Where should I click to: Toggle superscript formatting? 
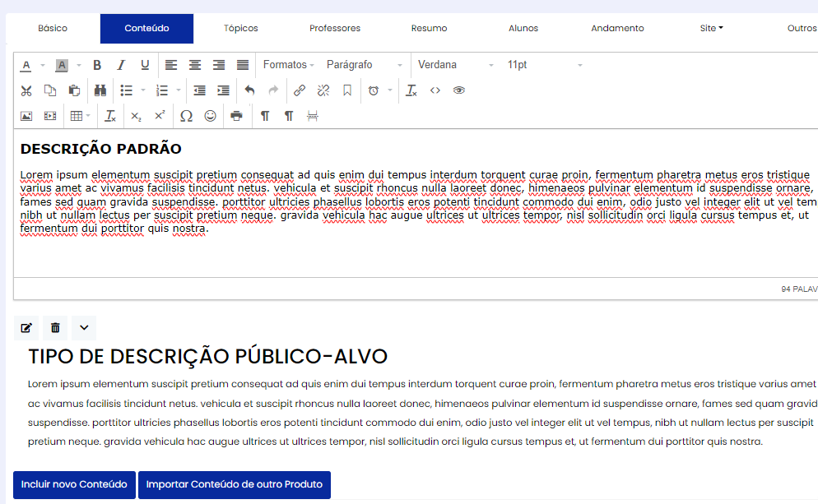tap(160, 116)
